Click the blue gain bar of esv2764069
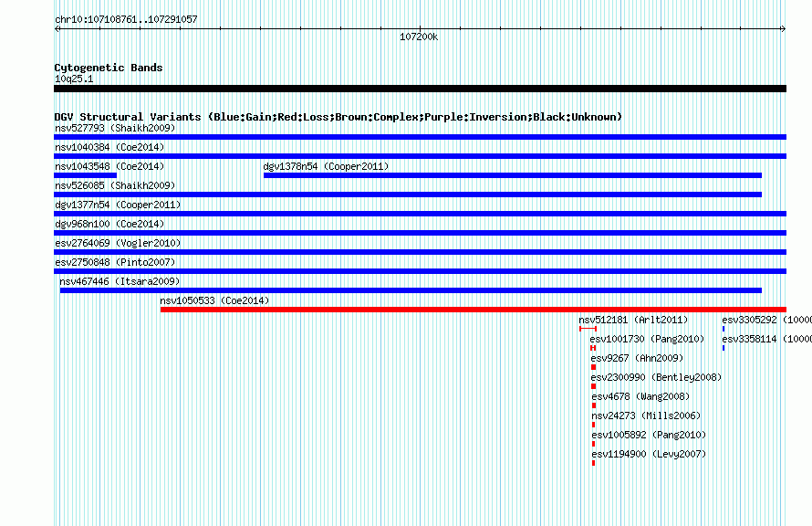The height and width of the screenshot is (526, 812). pyautogui.click(x=420, y=252)
